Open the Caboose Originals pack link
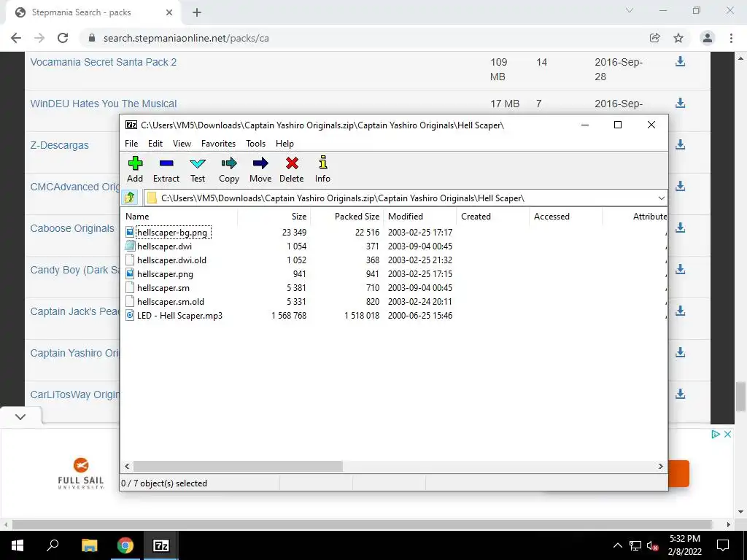 click(x=72, y=228)
